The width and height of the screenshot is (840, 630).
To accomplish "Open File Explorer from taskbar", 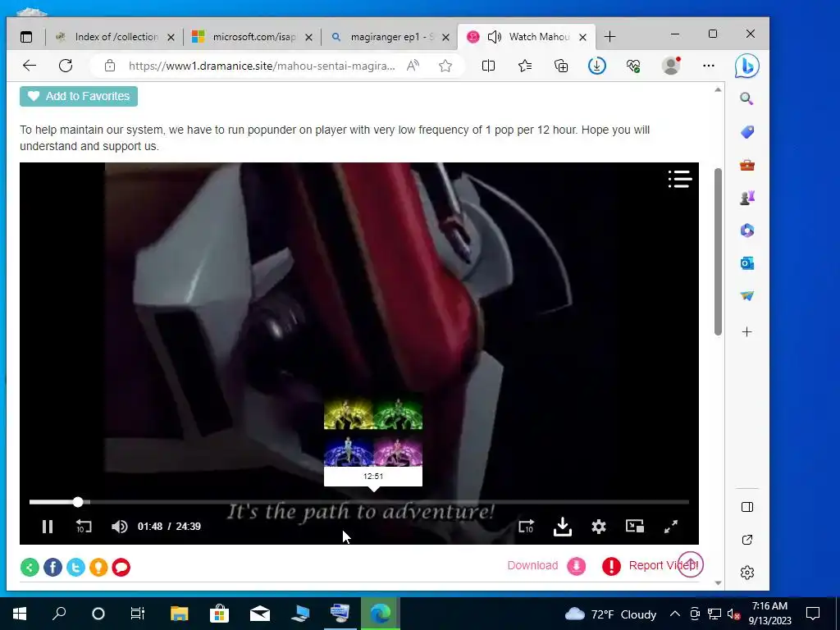I will pyautogui.click(x=179, y=614).
